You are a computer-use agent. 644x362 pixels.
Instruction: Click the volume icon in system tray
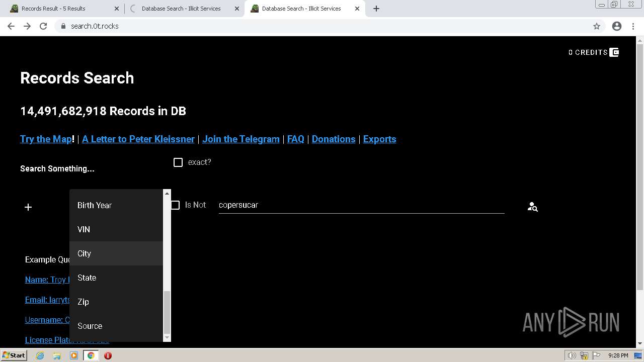572,355
